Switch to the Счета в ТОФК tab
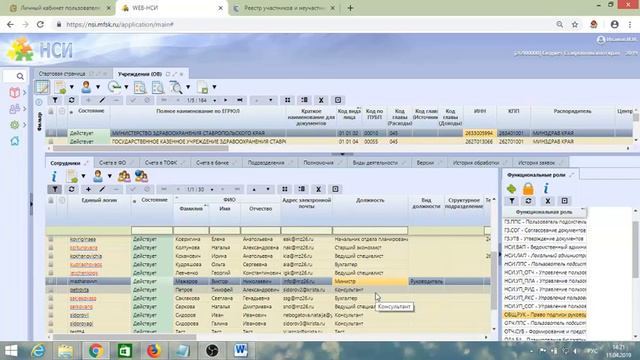 (161, 162)
